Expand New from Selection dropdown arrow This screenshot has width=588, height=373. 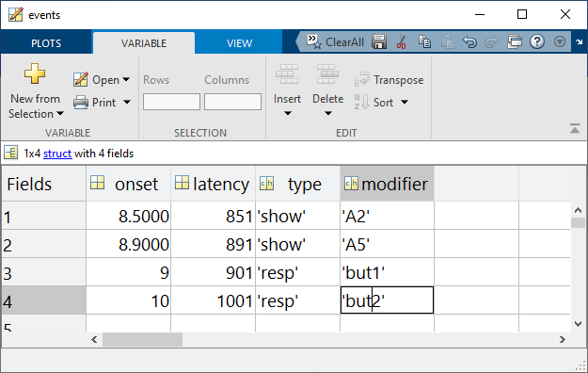(x=60, y=113)
